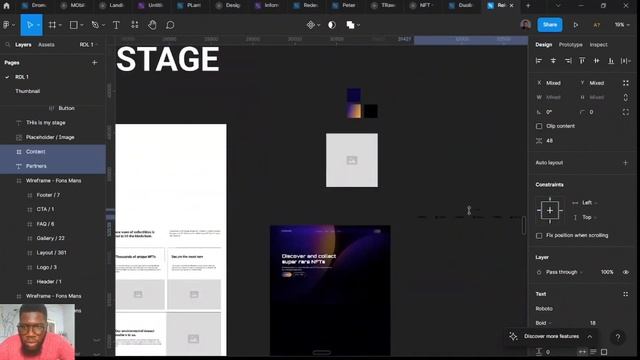Align bottom icon in Design panel
This screenshot has height=360, width=640.
point(611,61)
